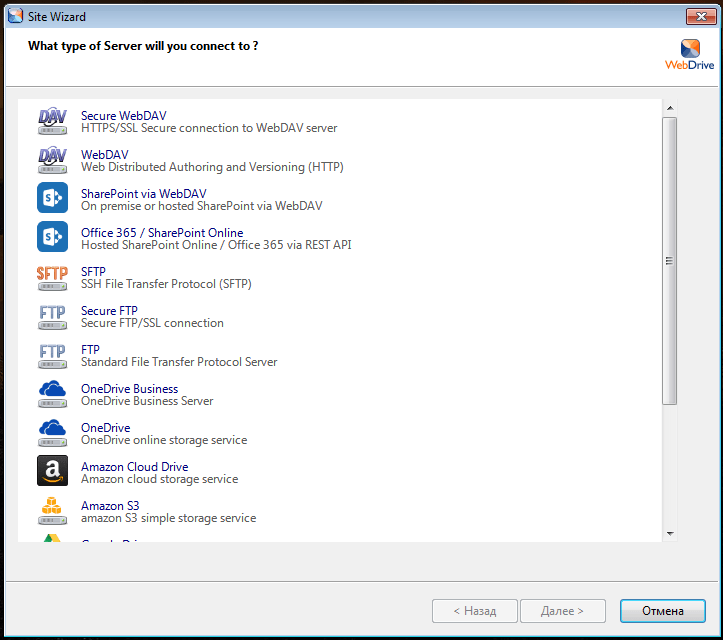Image resolution: width=723 pixels, height=640 pixels.
Task: Click 'Web Distributed Authoring and Versioning (HTTP)' text
Action: [213, 167]
